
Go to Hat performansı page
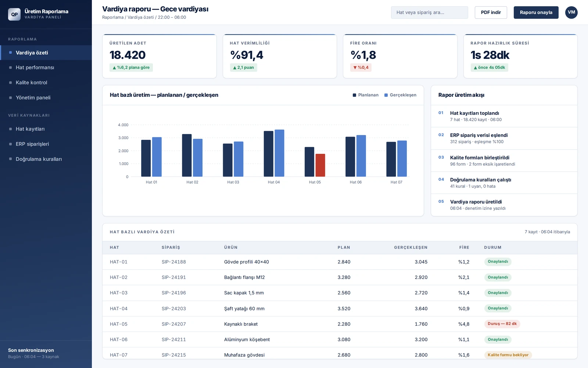pyautogui.click(x=46, y=67)
